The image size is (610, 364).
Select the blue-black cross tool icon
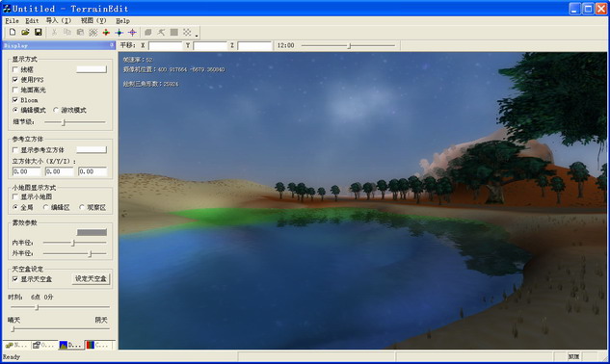pos(119,33)
